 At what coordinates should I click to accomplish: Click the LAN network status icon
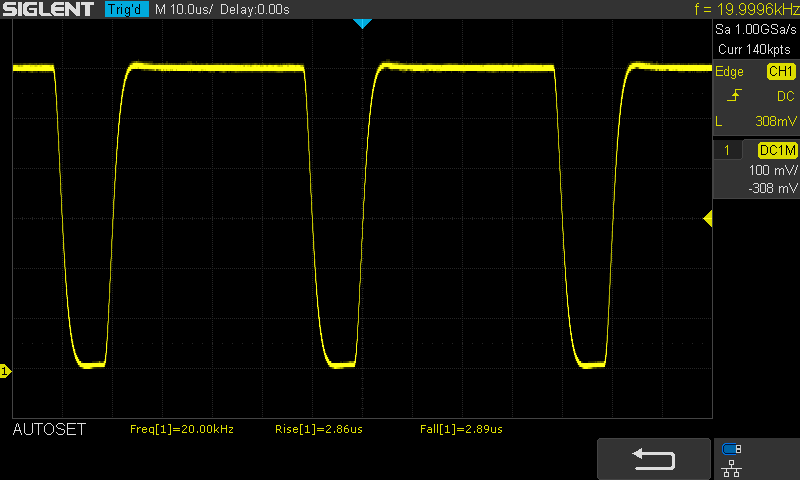coord(732,468)
